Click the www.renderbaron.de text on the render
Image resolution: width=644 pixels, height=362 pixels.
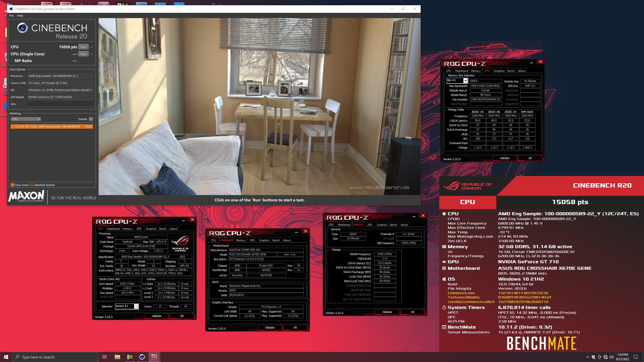(379, 187)
